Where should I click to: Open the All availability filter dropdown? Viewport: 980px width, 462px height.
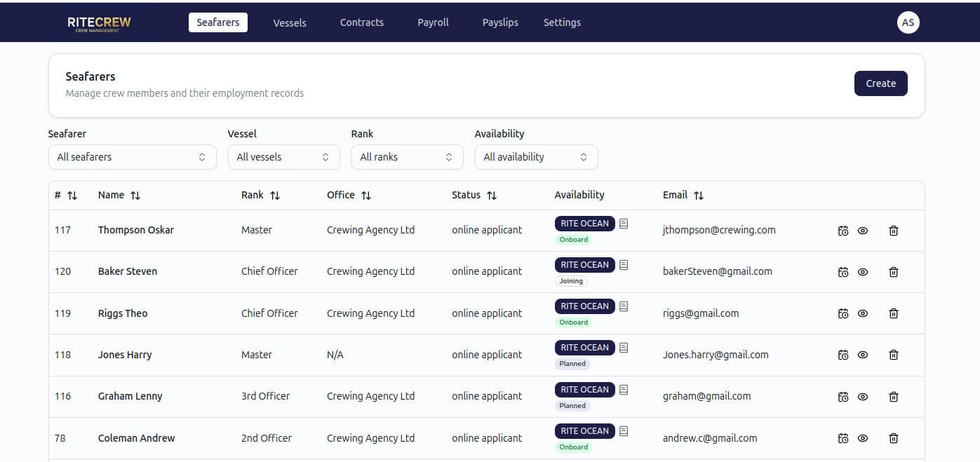(536, 157)
